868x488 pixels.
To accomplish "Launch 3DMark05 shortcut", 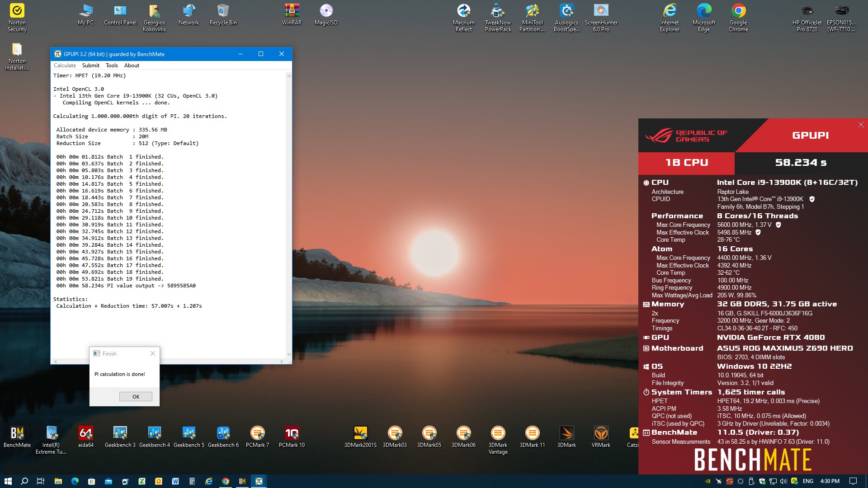I will (x=429, y=437).
